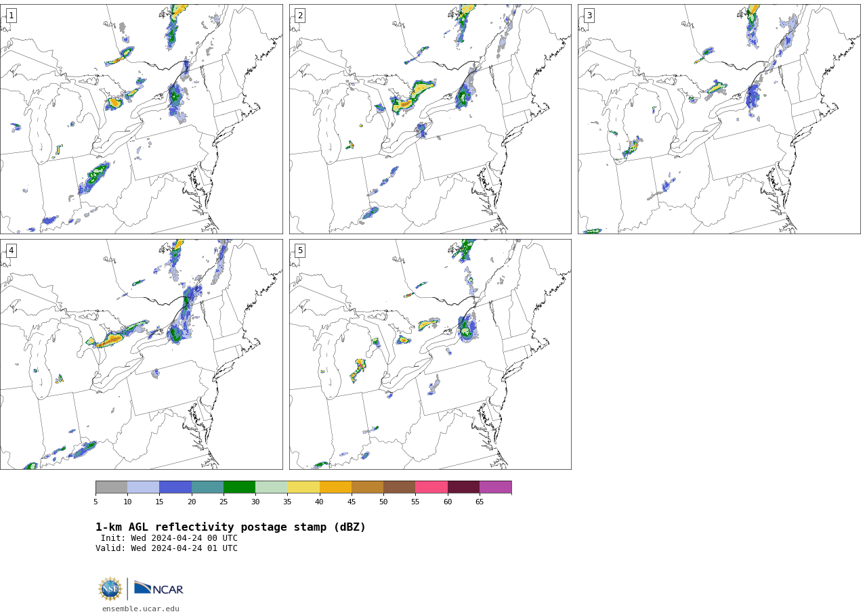The height and width of the screenshot is (616, 867).
Task: Click the pale green 30-35 dBZ swatch
Action: pos(271,487)
